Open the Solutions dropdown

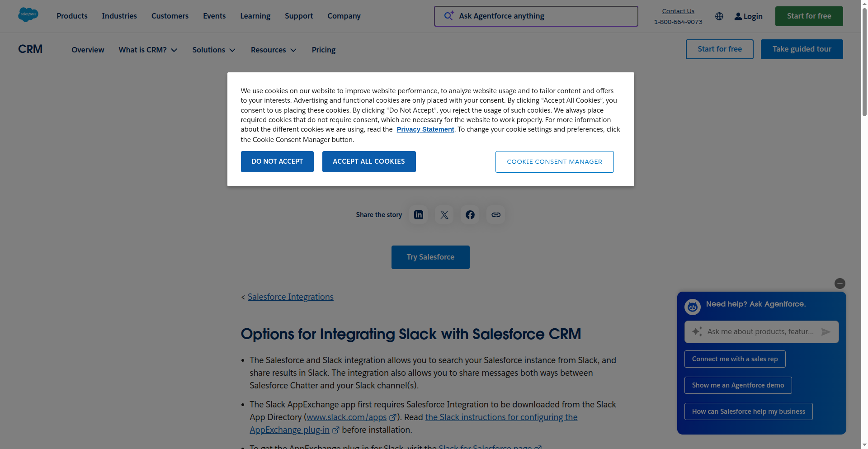[233, 50]
